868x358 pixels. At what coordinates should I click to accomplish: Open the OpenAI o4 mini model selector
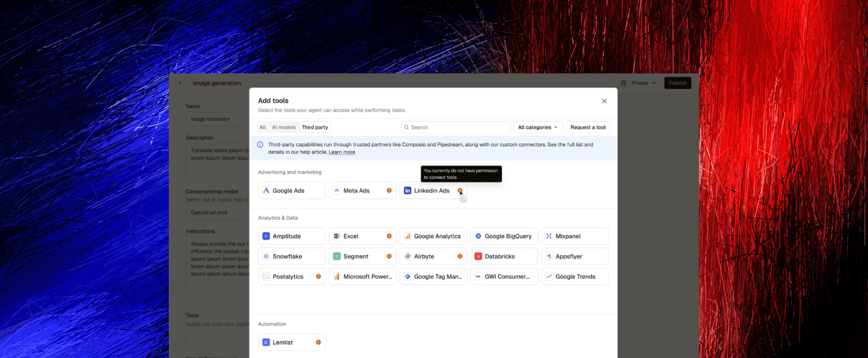tap(217, 212)
